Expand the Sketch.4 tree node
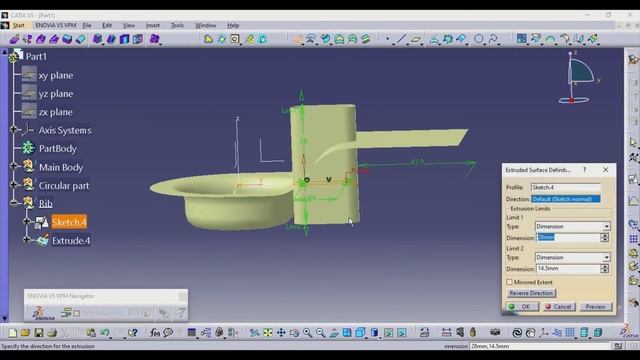Screen dimensions: 640x360 coord(26,221)
